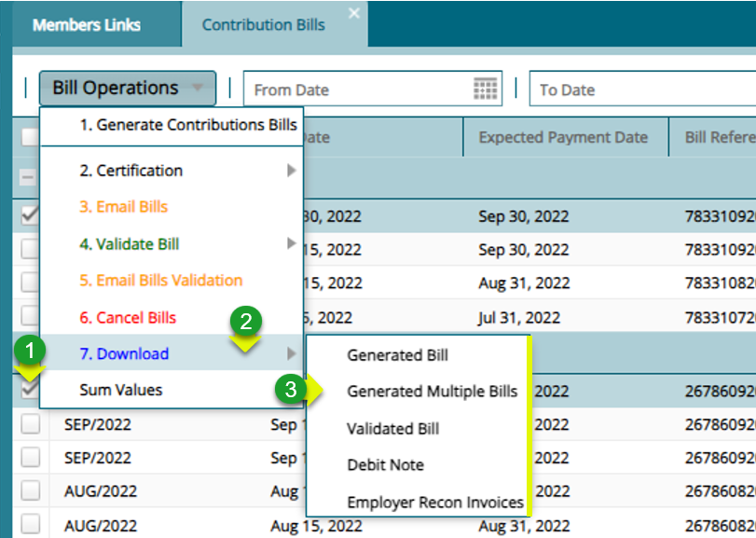
Task: Check the checkbox beside the AUG/2022 row
Action: click(x=30, y=490)
